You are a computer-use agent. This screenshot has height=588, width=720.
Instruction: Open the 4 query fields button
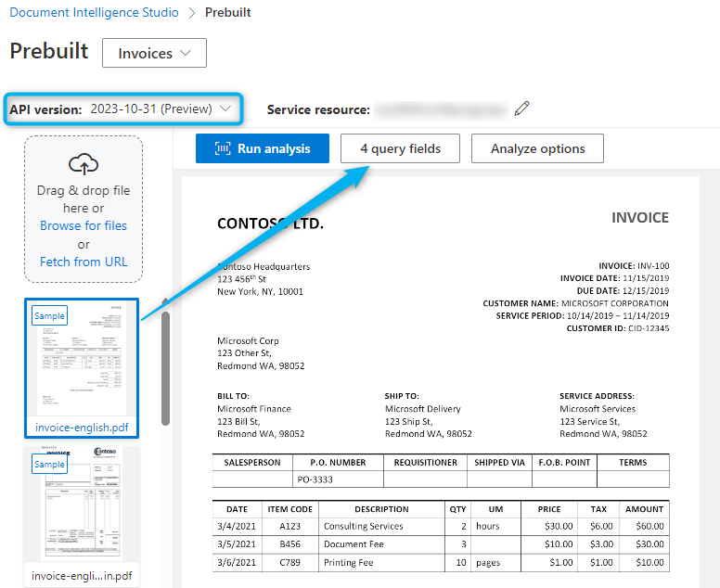pos(400,148)
